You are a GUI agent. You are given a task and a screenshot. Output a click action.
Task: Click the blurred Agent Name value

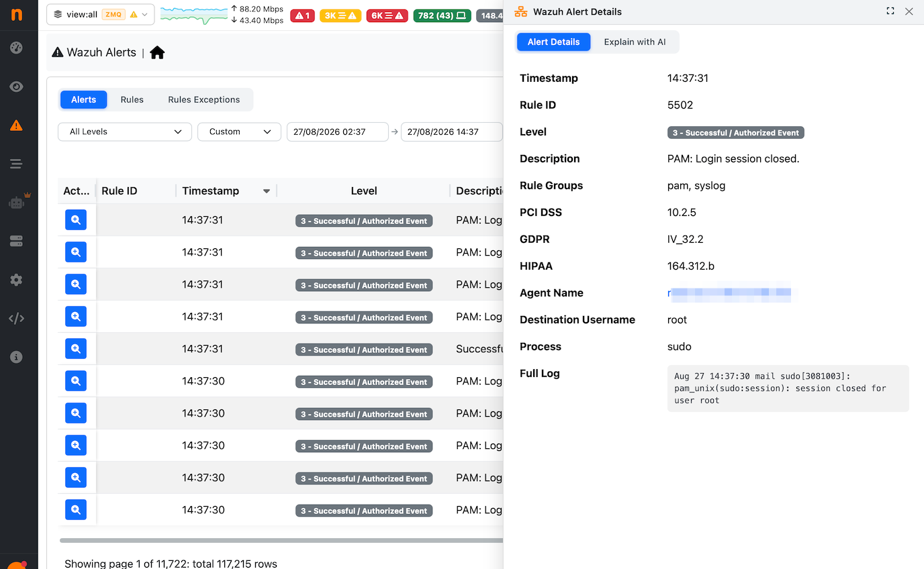[729, 293]
